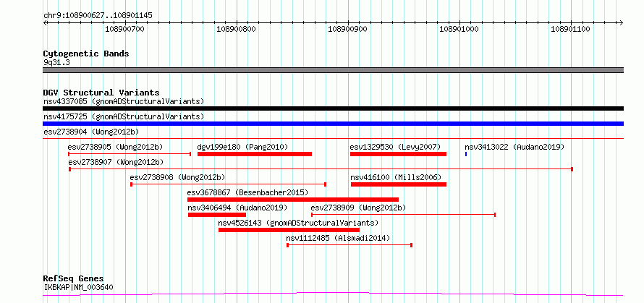Click nsv4175725 (gnomADStructuralVariants) label

(124, 116)
